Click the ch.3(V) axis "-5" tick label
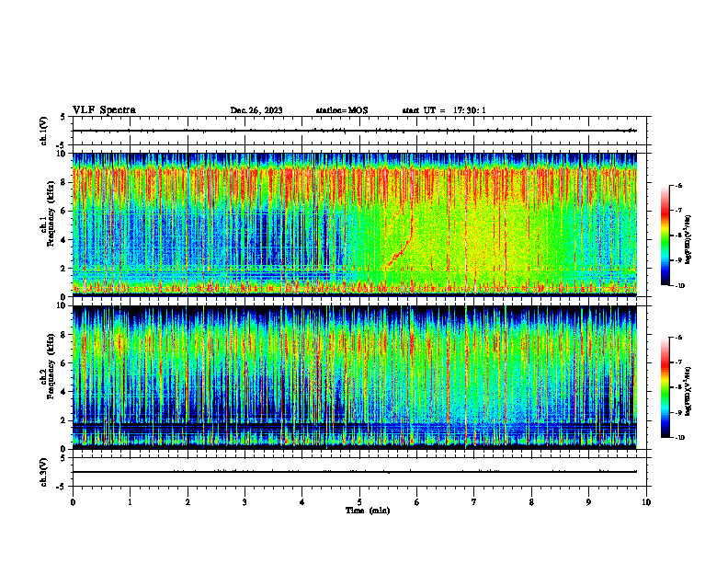 (62, 487)
